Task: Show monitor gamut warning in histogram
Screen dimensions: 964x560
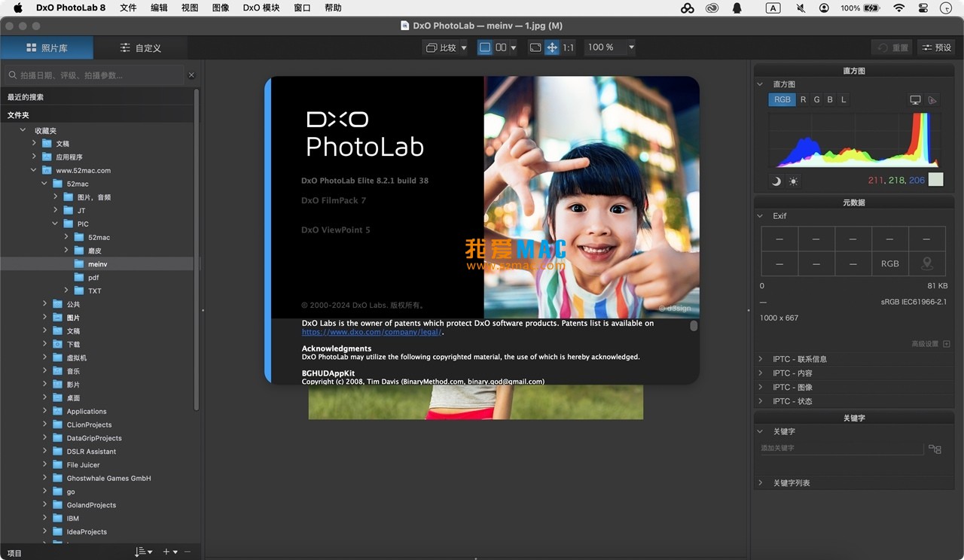Action: (x=916, y=99)
